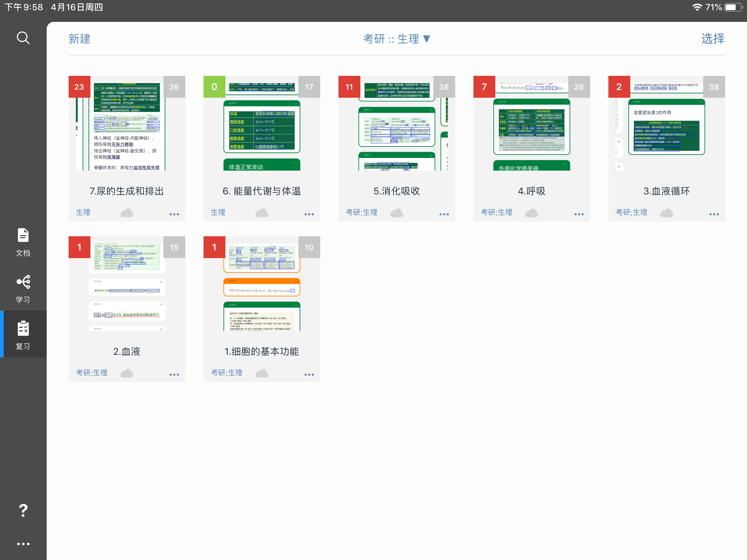Click the 选择 select button
Image resolution: width=747 pixels, height=560 pixels.
pyautogui.click(x=713, y=39)
